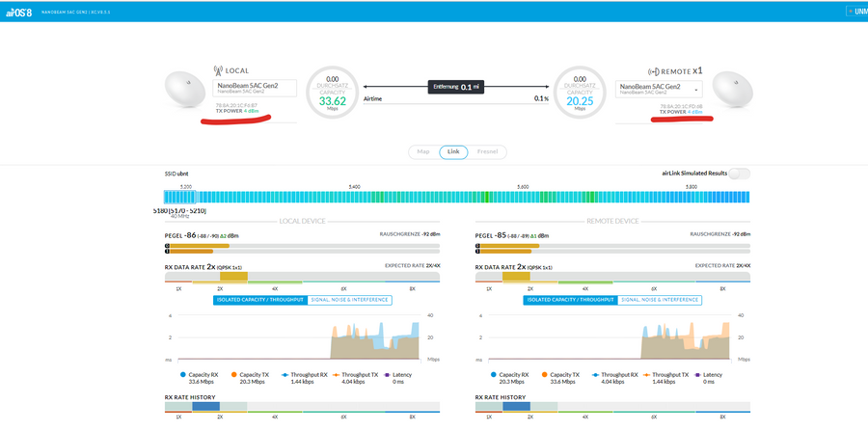Click the airOS 8 logo

tap(19, 12)
